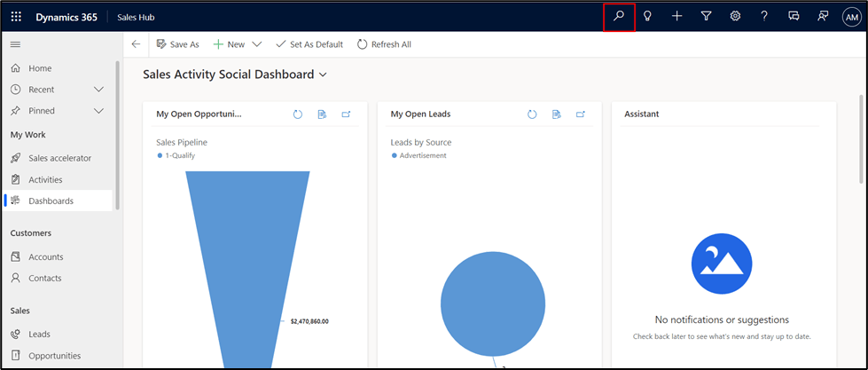Go to Accounts in the sidebar
The height and width of the screenshot is (370, 868).
click(x=45, y=257)
